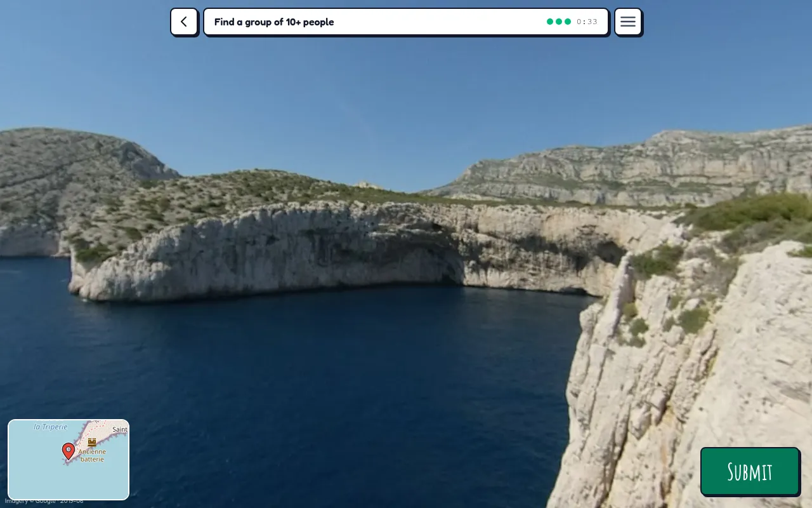
Task: Go back with the left arrow button
Action: click(x=184, y=22)
